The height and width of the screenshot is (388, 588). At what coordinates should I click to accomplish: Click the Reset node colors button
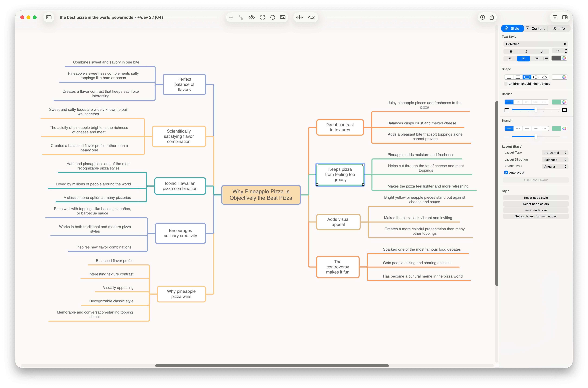click(536, 204)
